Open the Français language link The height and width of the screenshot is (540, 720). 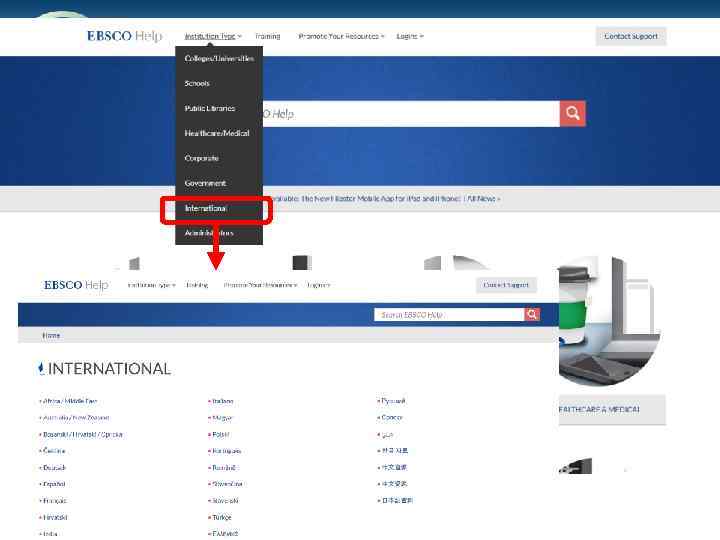click(x=55, y=501)
